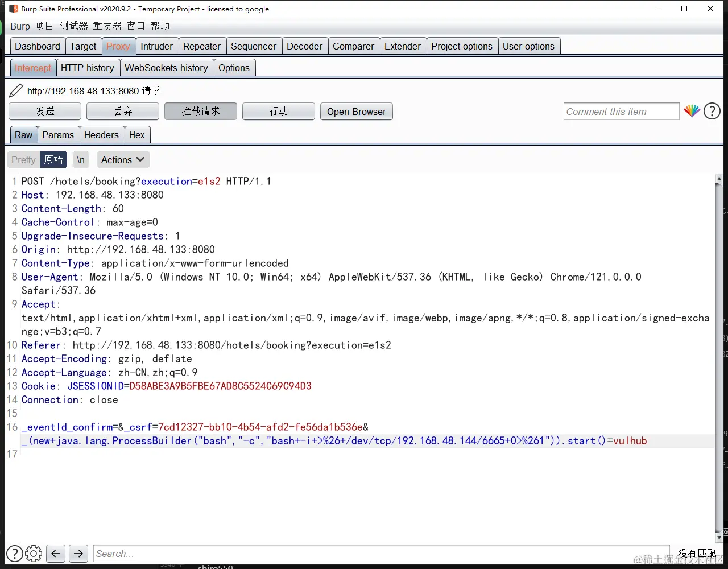Open the Actions dropdown
The image size is (728, 569).
[x=123, y=160]
